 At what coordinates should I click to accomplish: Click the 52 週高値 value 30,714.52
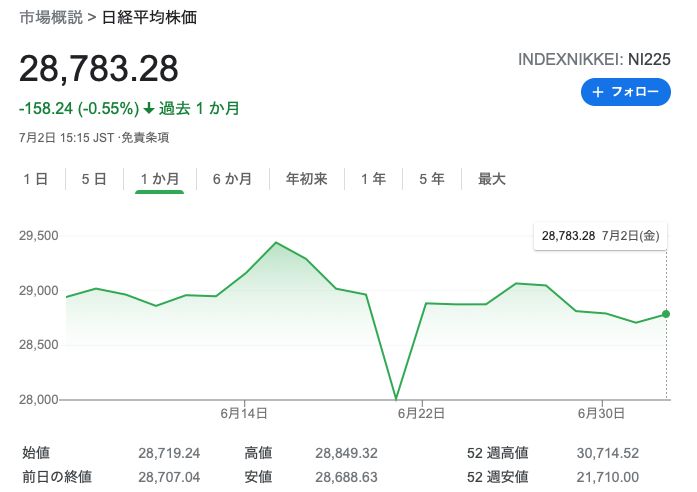coord(608,453)
